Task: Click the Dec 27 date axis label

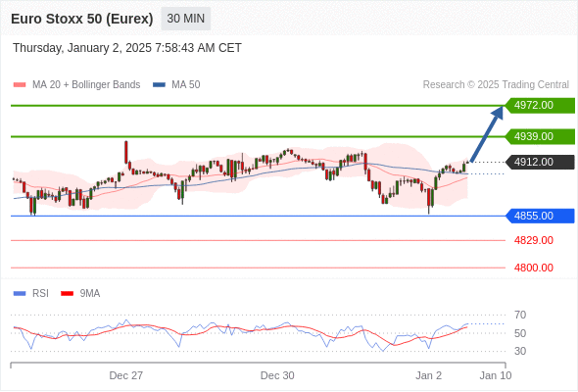Action: tap(126, 375)
